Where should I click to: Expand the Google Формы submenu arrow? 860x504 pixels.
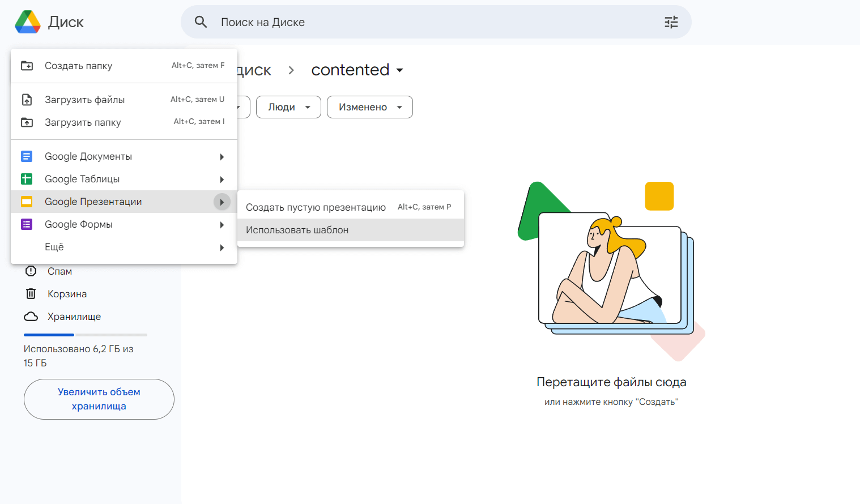pos(222,225)
